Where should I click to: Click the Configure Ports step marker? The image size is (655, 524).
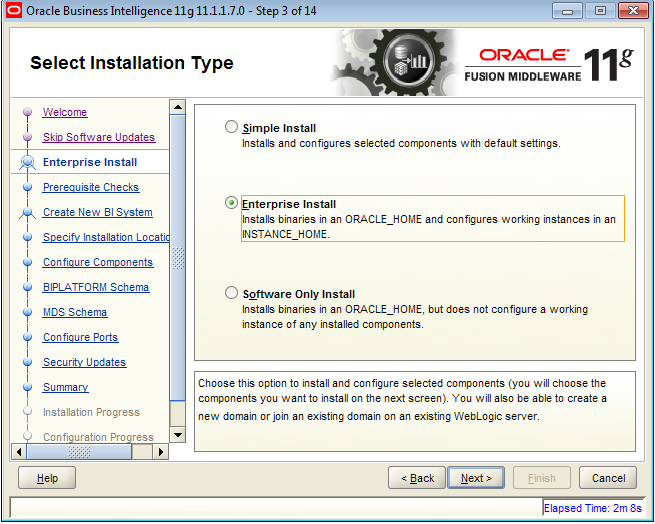(28, 337)
